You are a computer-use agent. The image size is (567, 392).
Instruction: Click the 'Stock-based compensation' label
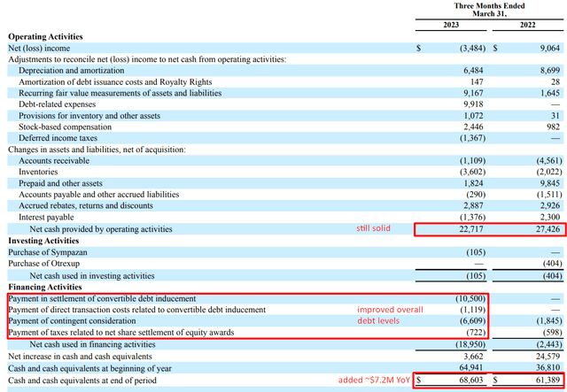click(65, 127)
